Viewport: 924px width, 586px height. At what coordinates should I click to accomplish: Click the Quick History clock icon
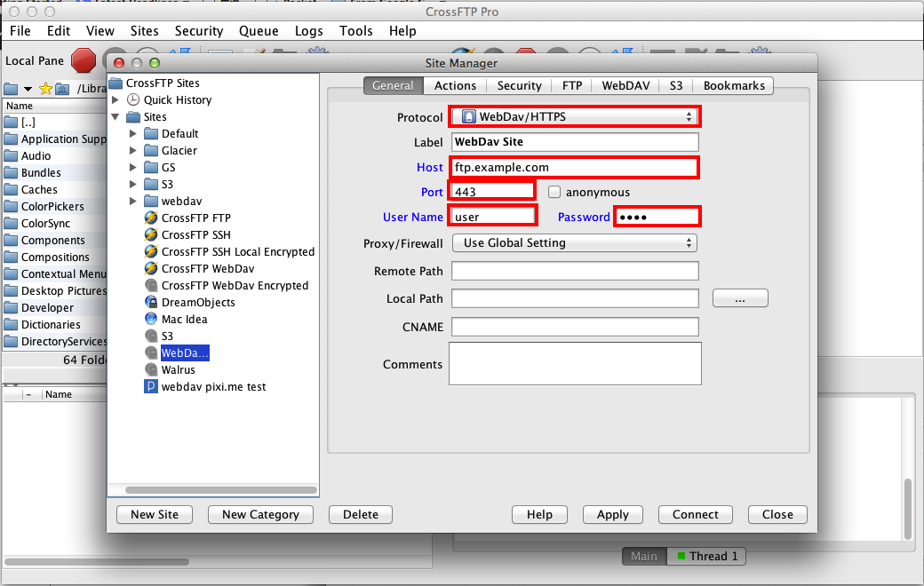tap(134, 99)
